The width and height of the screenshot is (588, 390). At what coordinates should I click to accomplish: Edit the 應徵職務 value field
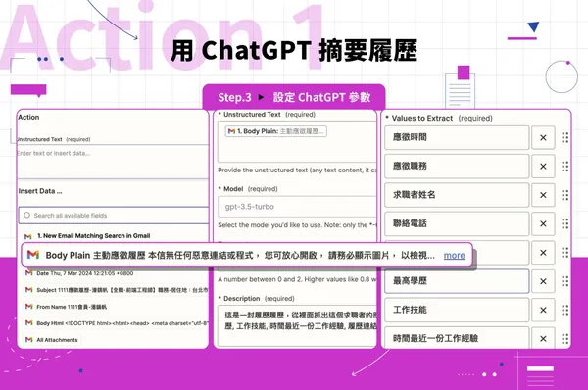click(x=457, y=167)
